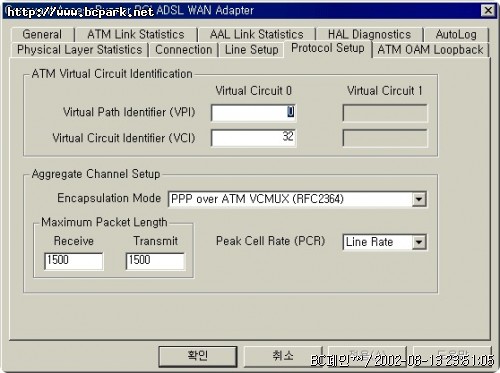Click the Transmit label
This screenshot has width=500, height=373.
pyautogui.click(x=155, y=241)
